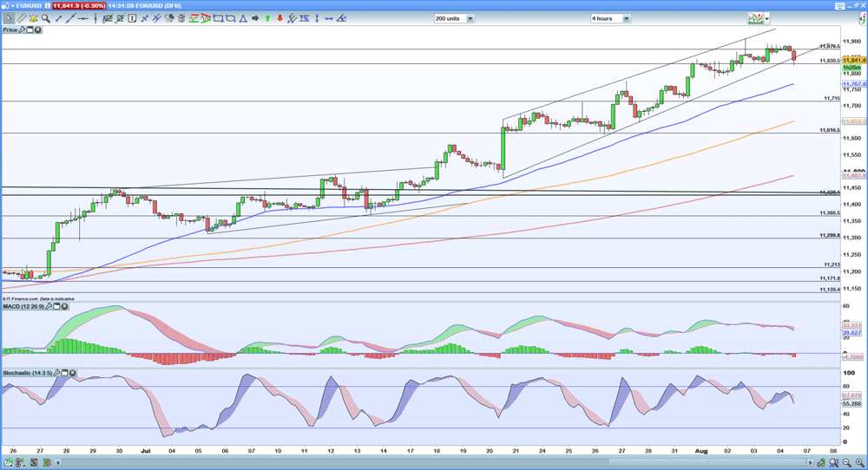Click the first bottom-left chart export icon
The width and height of the screenshot is (868, 470).
click(8, 462)
